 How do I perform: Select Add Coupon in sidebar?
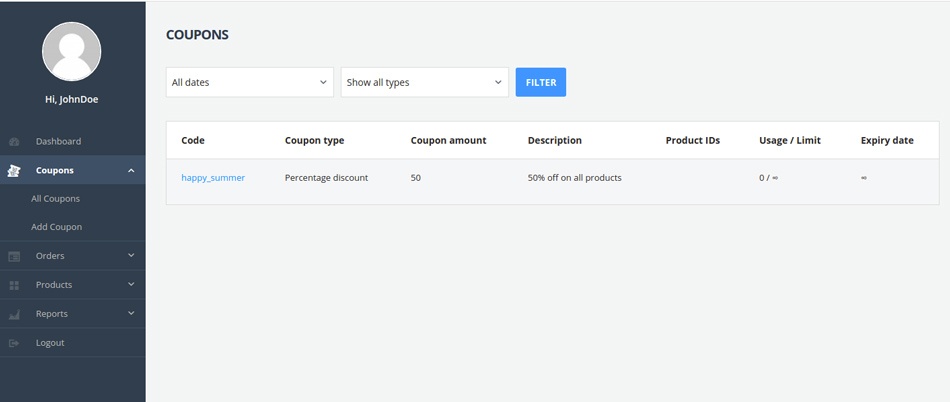(56, 227)
